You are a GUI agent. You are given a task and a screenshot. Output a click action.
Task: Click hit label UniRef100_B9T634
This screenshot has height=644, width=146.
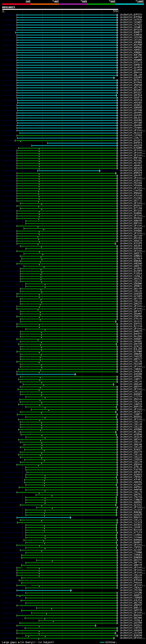point(131,30)
